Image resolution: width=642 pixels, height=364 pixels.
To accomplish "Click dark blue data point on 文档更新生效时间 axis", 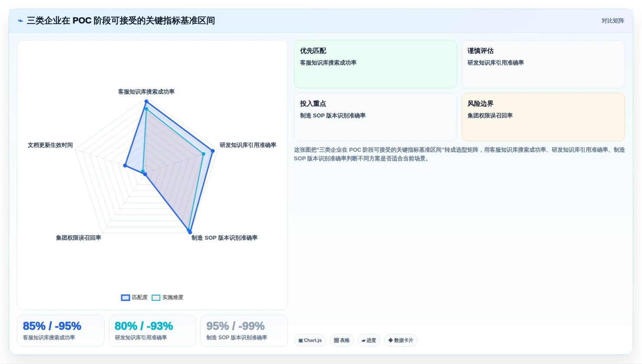I will pos(125,166).
